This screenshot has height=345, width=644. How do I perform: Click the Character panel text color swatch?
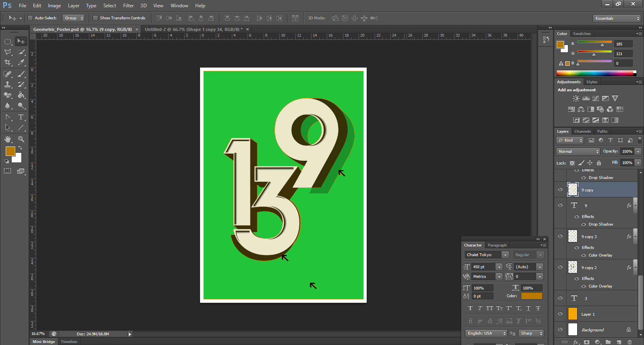[x=531, y=296]
